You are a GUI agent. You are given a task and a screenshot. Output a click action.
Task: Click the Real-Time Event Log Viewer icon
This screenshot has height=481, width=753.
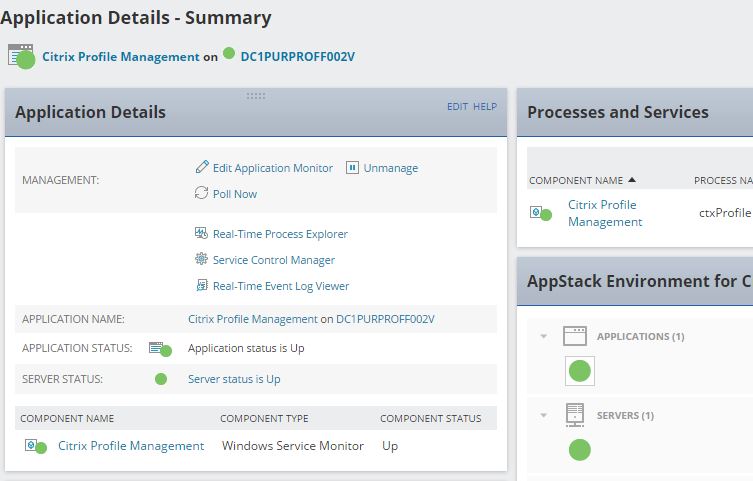[201, 285]
